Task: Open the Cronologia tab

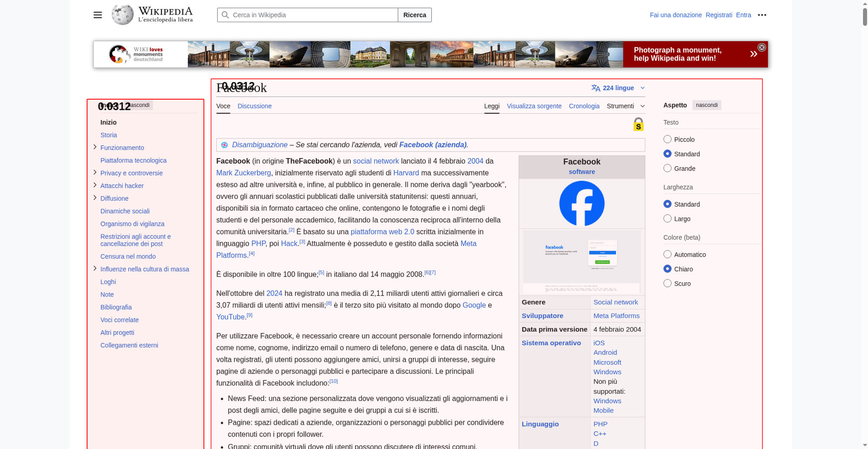Action: pos(584,106)
